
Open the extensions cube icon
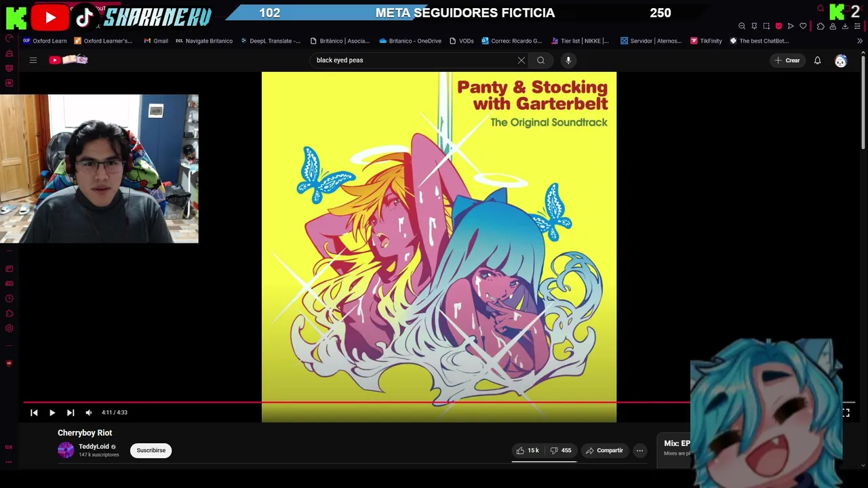pyautogui.click(x=821, y=26)
